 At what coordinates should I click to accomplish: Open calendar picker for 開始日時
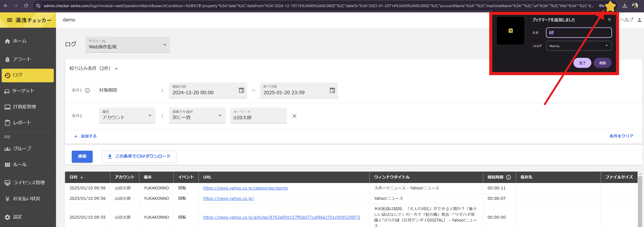click(241, 90)
